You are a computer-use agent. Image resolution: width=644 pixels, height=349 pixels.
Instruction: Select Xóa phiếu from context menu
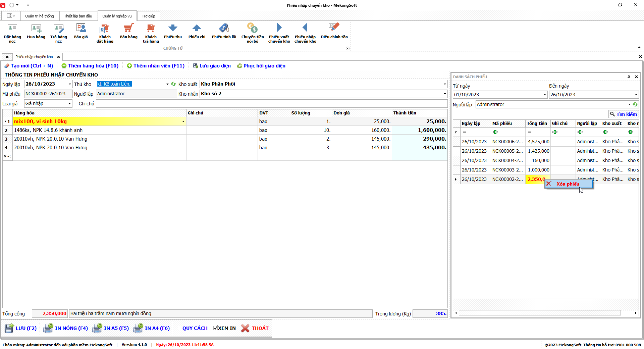(x=568, y=184)
